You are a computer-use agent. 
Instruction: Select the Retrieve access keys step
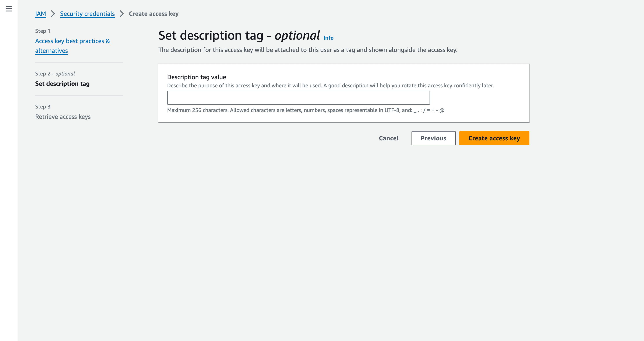pyautogui.click(x=63, y=117)
